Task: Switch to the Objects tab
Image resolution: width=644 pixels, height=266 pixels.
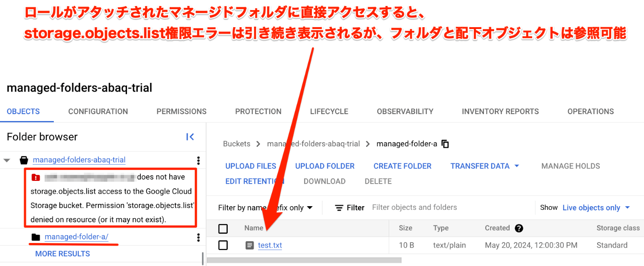Action: (23, 111)
